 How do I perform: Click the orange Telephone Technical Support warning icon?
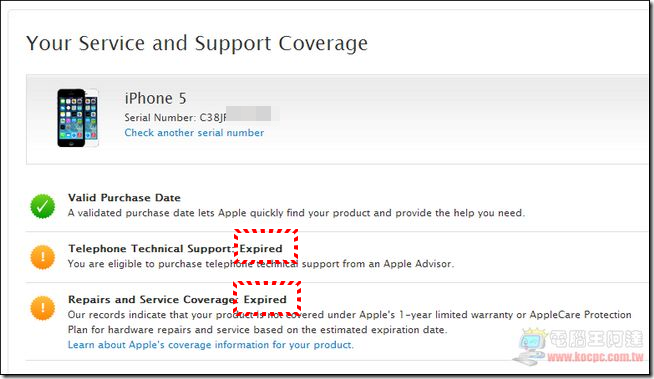[43, 257]
